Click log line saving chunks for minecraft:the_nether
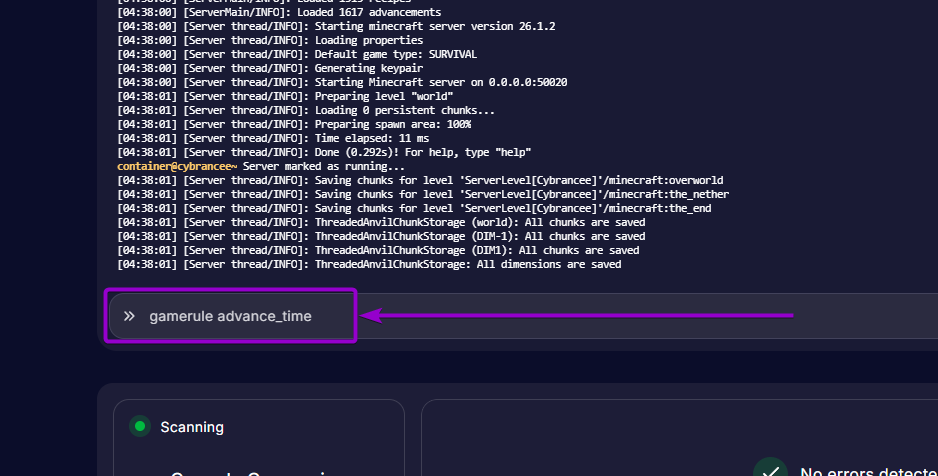This screenshot has width=938, height=476. pyautogui.click(x=423, y=194)
